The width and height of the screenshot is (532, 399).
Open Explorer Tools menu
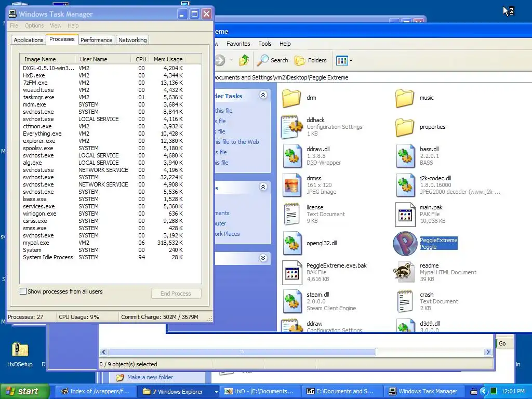tap(264, 44)
